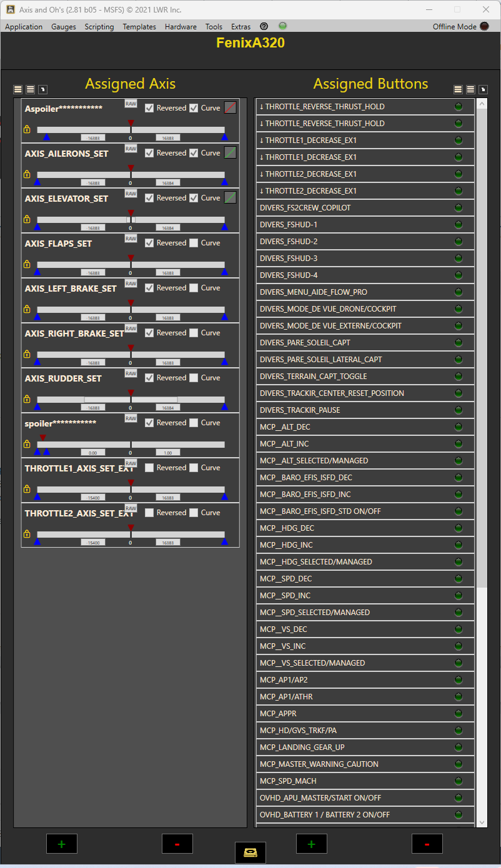501x868 pixels.
Task: Check Reversed for THROTTLE2_AXIS_SET_EX1
Action: pos(149,512)
